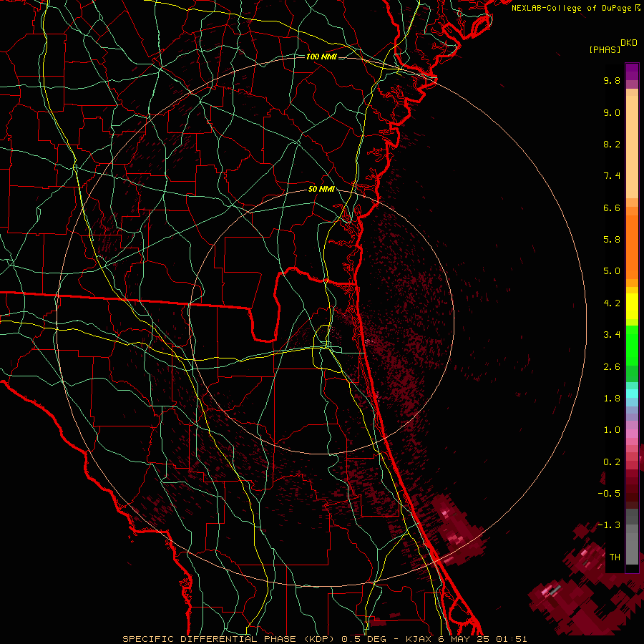Click the [PHAS] unit label

point(605,49)
